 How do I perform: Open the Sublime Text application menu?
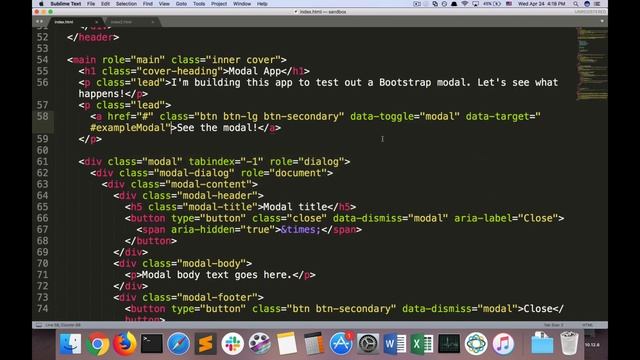(66, 4)
